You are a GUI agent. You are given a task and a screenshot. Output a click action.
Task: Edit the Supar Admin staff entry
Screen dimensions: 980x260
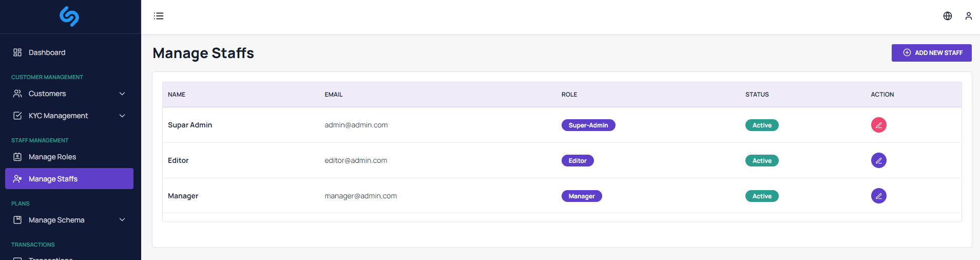878,125
